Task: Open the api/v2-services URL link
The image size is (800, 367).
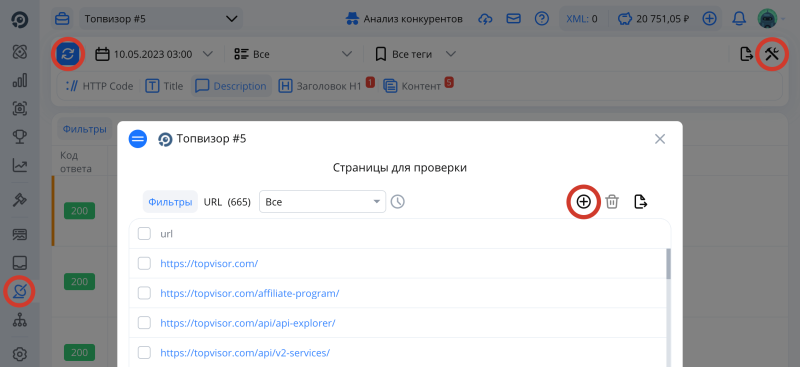Action: [245, 353]
